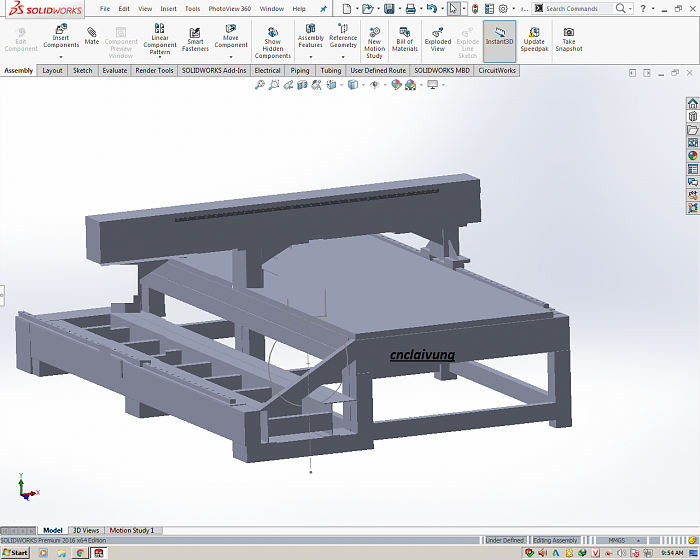
Task: Click the Undo arrow icon
Action: [431, 8]
